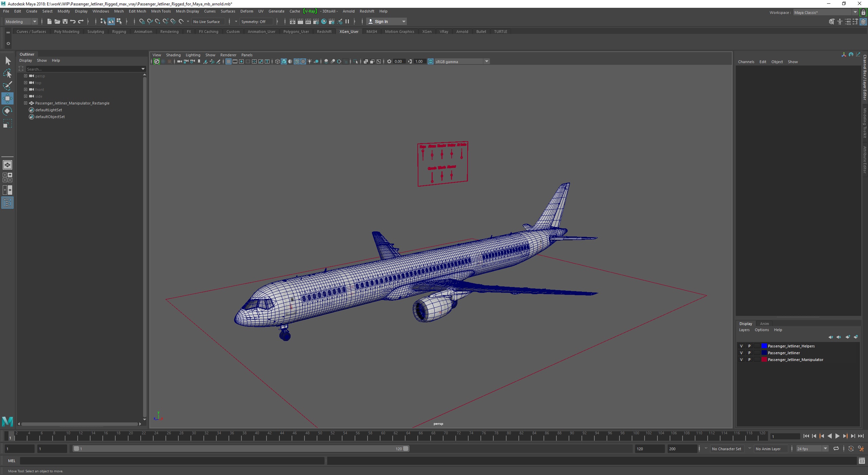868x475 pixels.
Task: Click the Pause rendering icon
Action: click(347, 21)
